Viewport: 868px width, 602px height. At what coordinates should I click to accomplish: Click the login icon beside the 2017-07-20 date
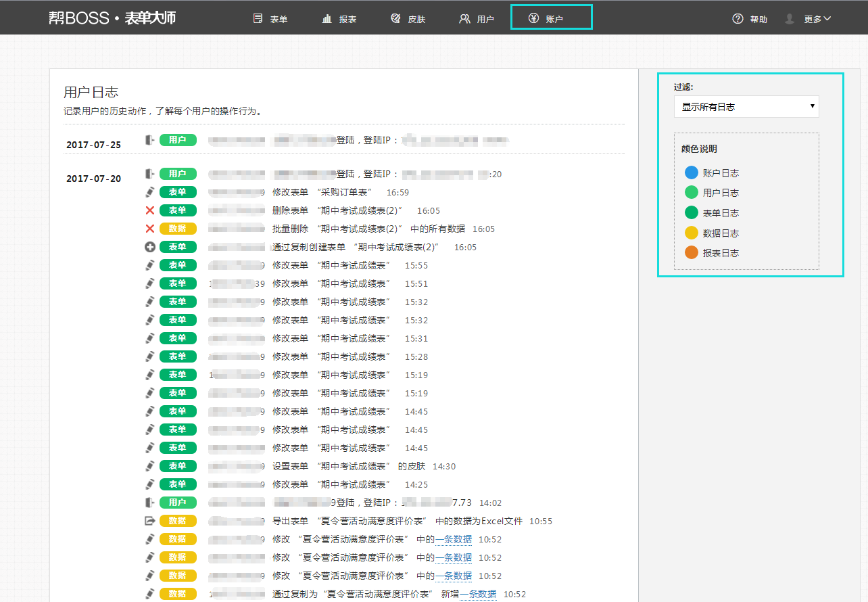pyautogui.click(x=150, y=174)
